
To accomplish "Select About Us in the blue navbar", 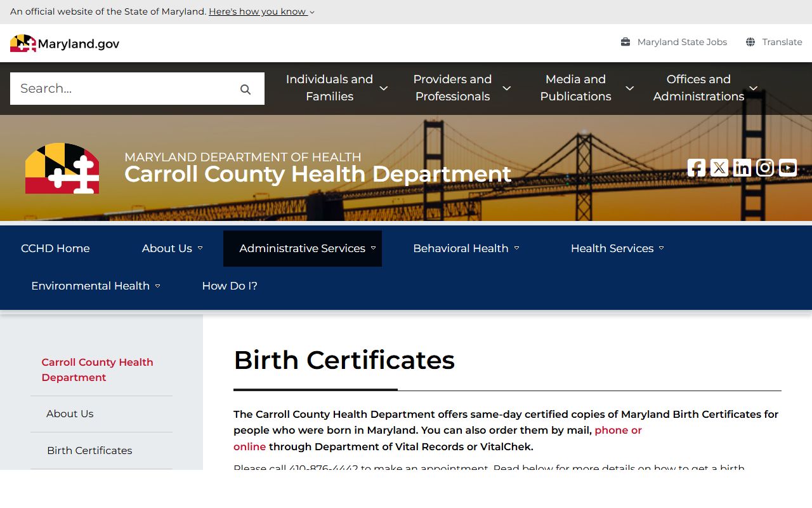I will pyautogui.click(x=167, y=248).
